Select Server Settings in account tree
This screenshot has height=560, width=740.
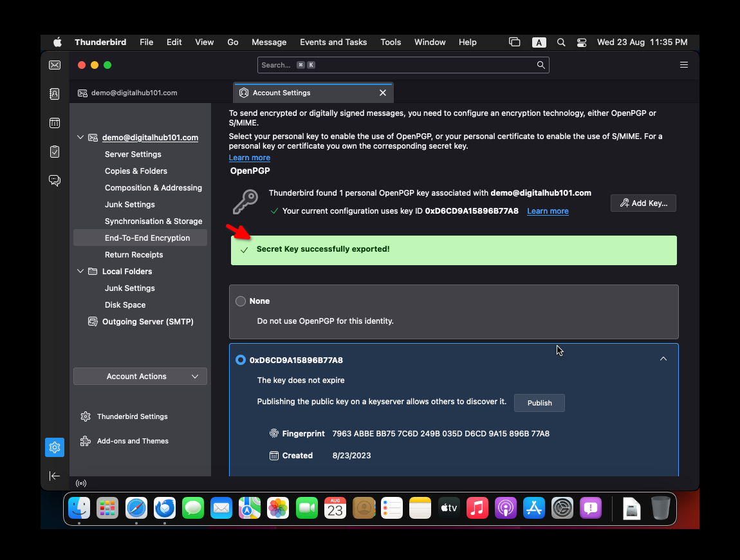[133, 154]
